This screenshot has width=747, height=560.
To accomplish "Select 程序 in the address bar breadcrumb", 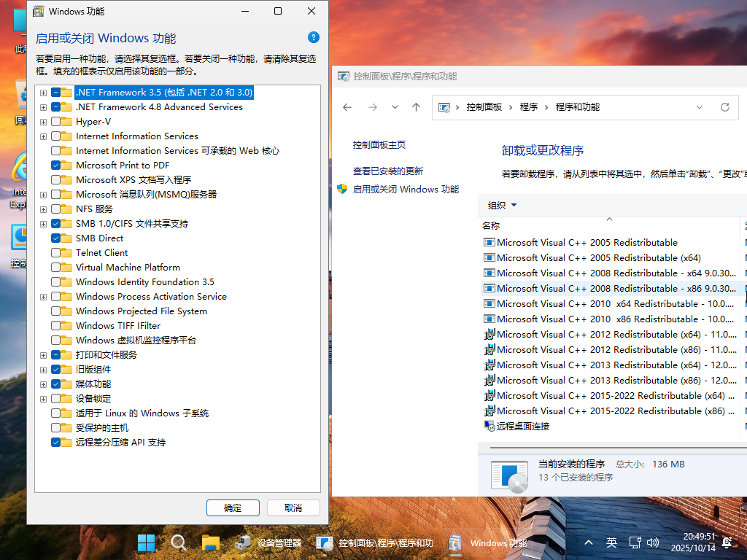I will pyautogui.click(x=530, y=106).
